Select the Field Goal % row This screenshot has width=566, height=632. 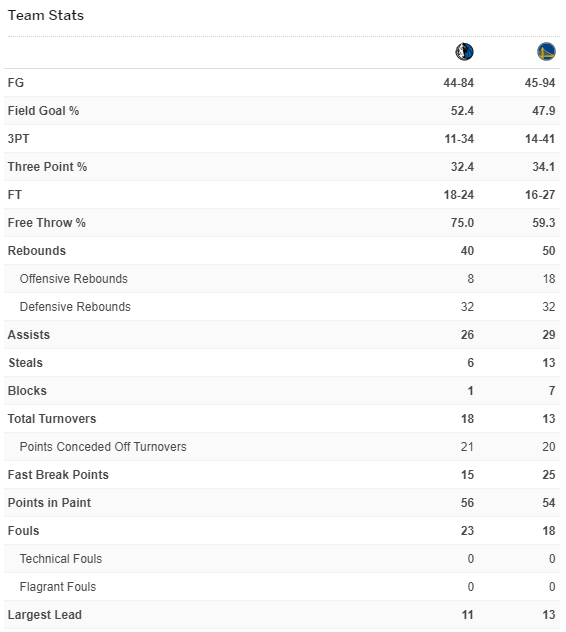282,110
